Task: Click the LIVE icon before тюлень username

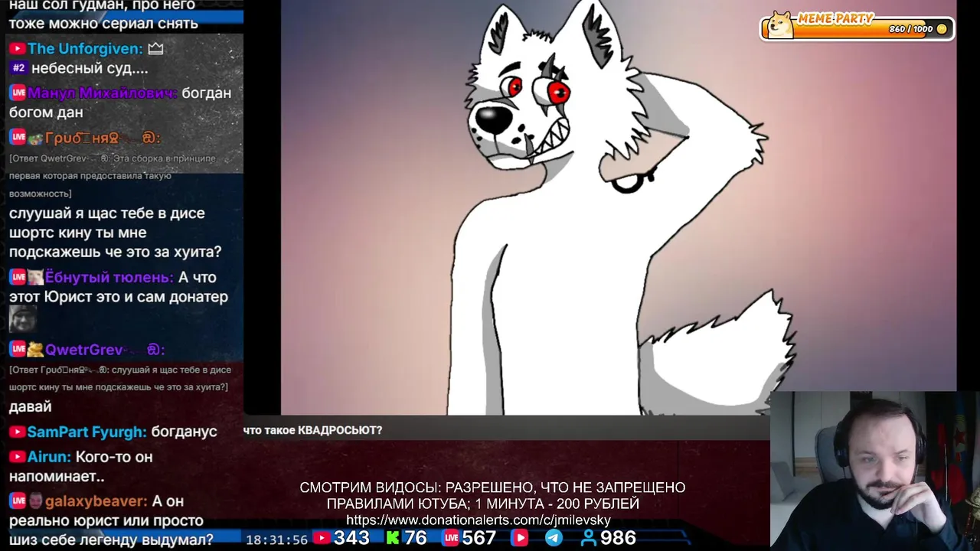Action: coord(18,277)
